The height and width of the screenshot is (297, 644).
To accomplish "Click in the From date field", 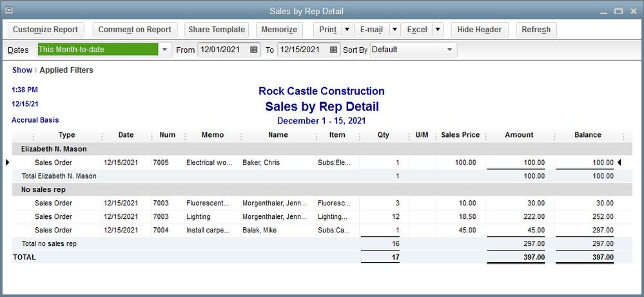I will click(x=223, y=50).
